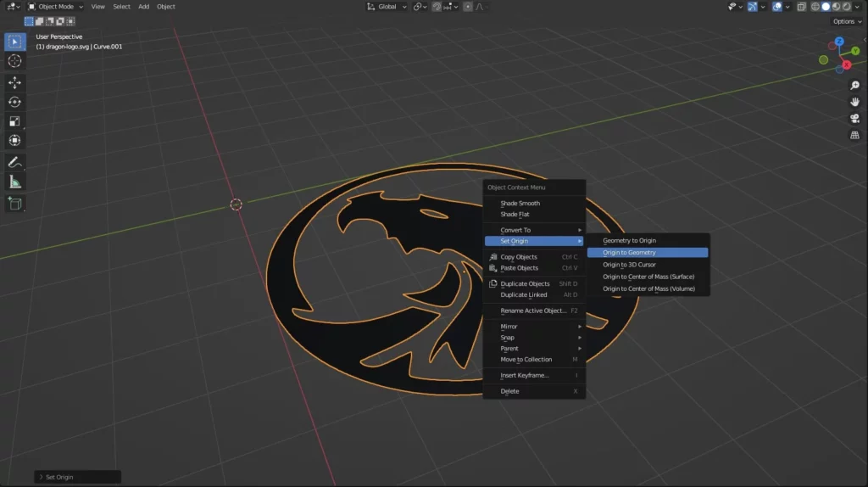Choose Geometry to Origin

tap(648, 240)
